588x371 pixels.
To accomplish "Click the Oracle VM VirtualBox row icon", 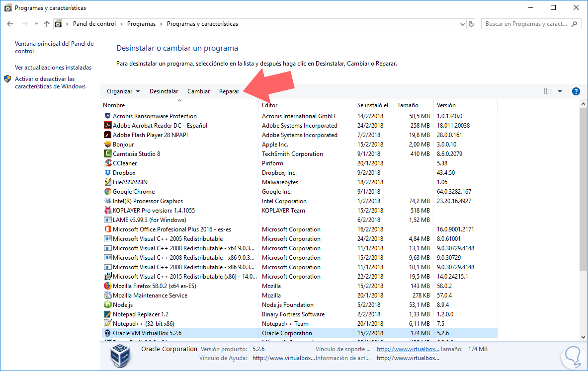I will click(108, 333).
